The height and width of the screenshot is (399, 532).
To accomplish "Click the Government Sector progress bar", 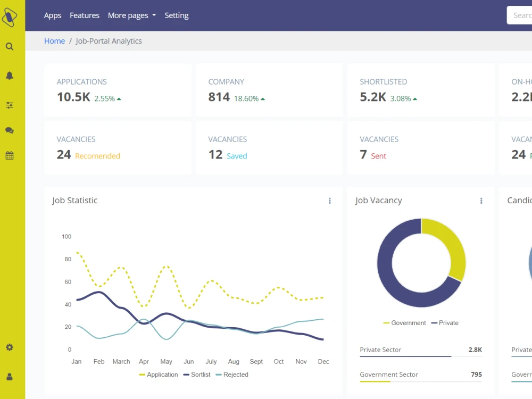I will pyautogui.click(x=421, y=381).
